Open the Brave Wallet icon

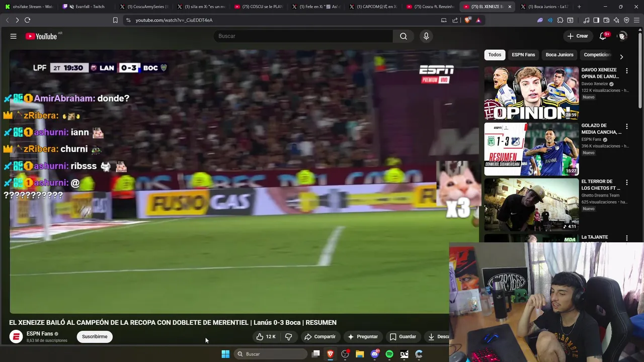click(606, 20)
